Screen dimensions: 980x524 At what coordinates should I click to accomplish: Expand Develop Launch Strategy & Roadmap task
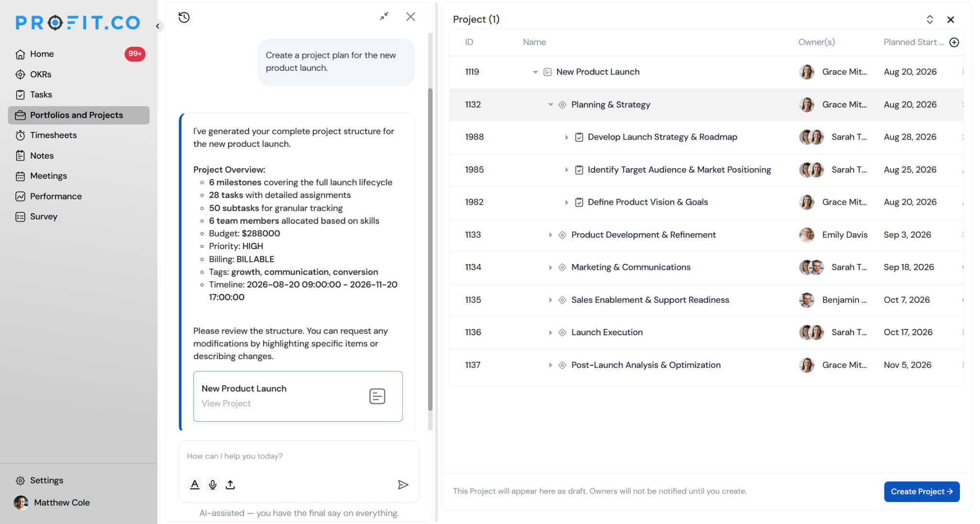(567, 137)
